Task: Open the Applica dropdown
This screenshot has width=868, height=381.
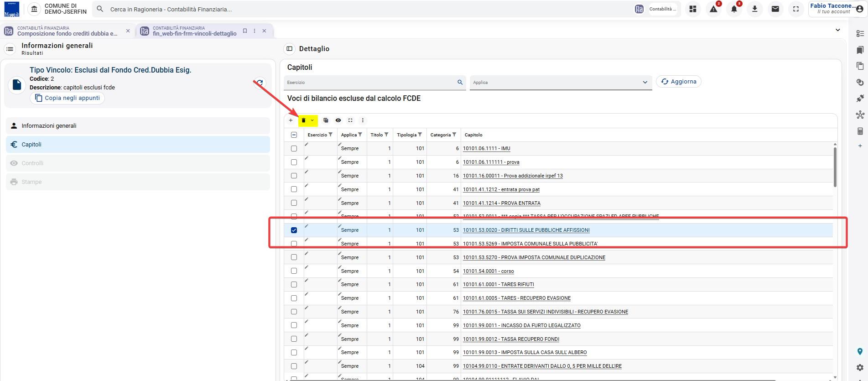Action: click(561, 83)
